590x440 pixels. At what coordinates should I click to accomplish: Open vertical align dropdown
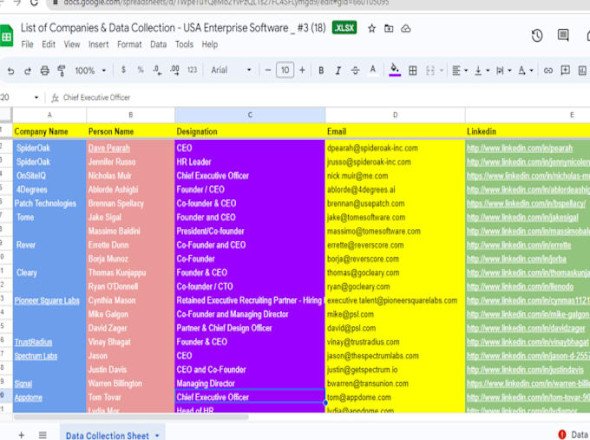click(x=482, y=70)
